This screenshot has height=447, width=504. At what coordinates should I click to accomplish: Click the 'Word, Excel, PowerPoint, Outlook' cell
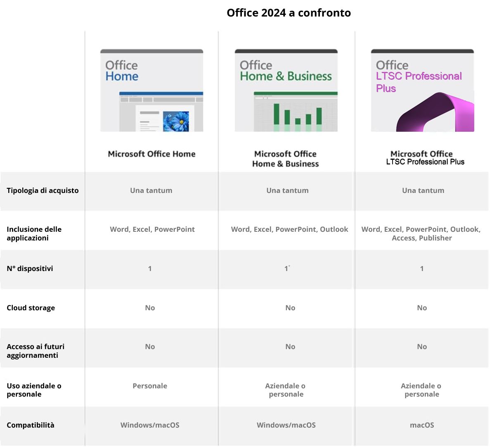(x=289, y=229)
